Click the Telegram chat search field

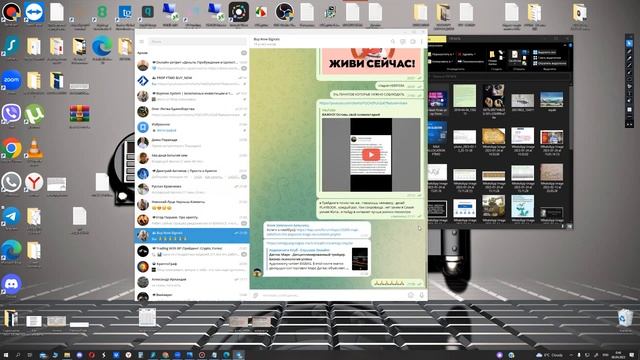pos(198,41)
